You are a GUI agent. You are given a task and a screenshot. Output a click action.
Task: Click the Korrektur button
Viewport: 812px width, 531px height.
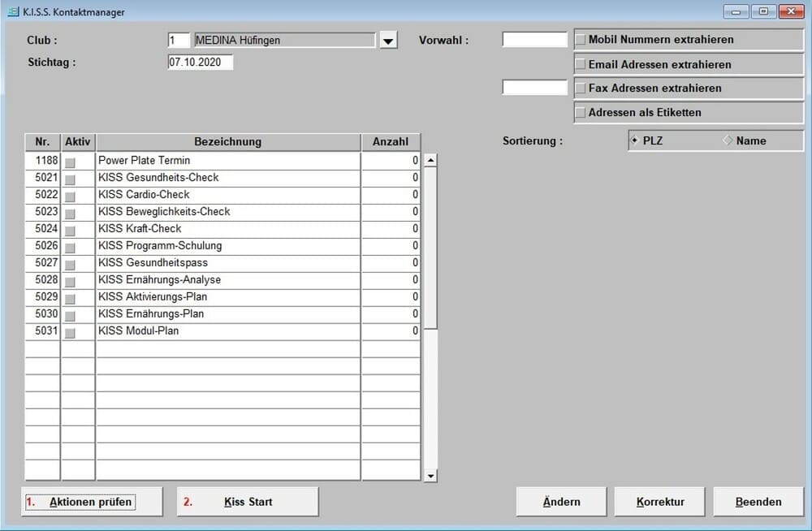659,502
